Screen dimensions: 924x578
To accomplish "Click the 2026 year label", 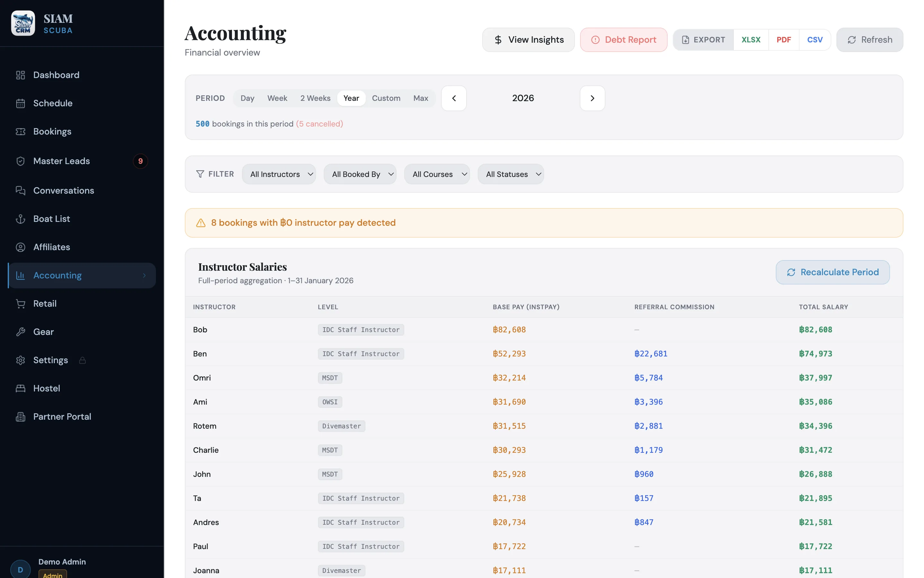I will click(523, 98).
